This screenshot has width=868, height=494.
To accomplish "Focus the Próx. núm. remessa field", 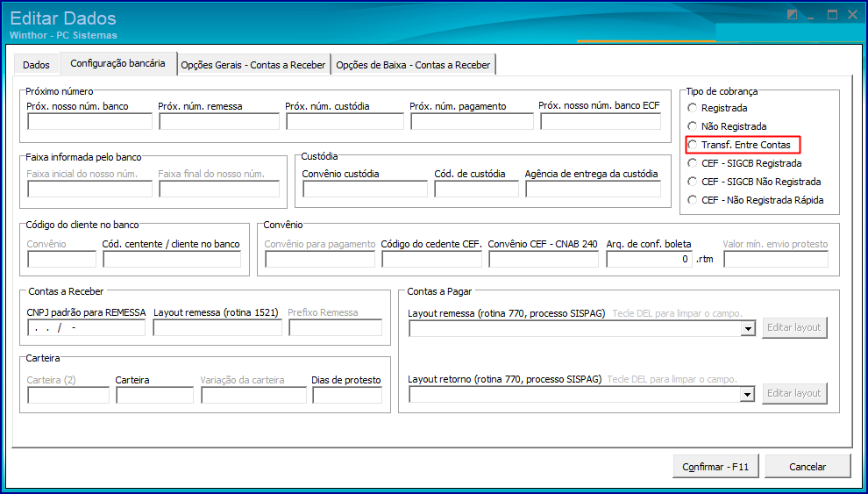I will tap(219, 122).
